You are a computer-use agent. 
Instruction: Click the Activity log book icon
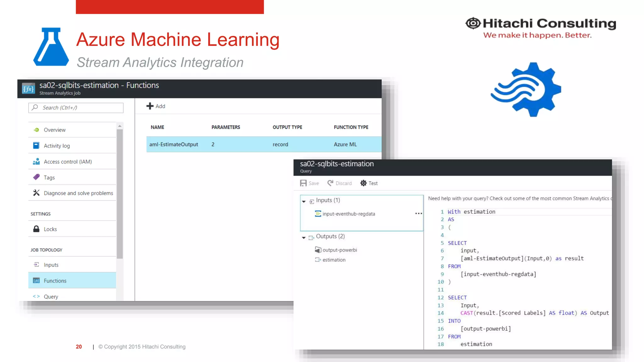point(36,145)
